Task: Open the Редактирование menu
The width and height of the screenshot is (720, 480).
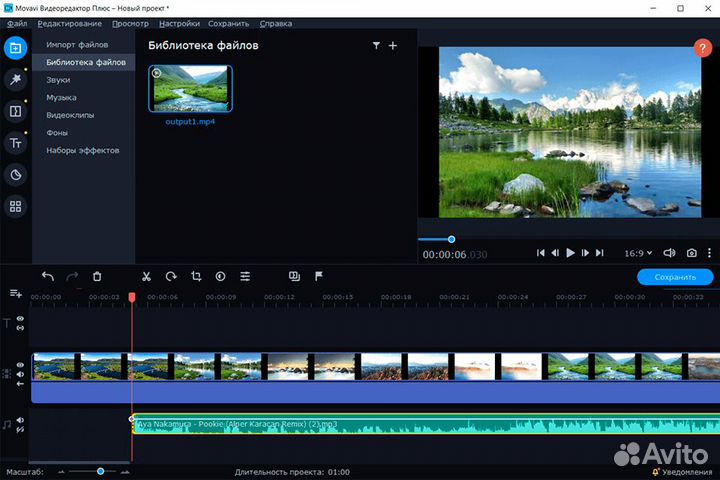Action: (x=69, y=23)
